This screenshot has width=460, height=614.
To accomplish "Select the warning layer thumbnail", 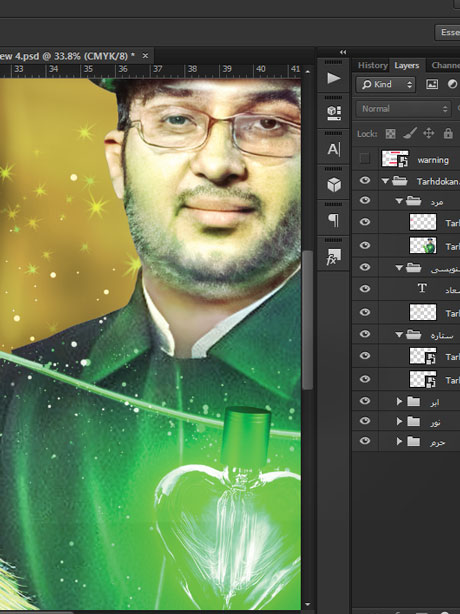I will pos(395,159).
